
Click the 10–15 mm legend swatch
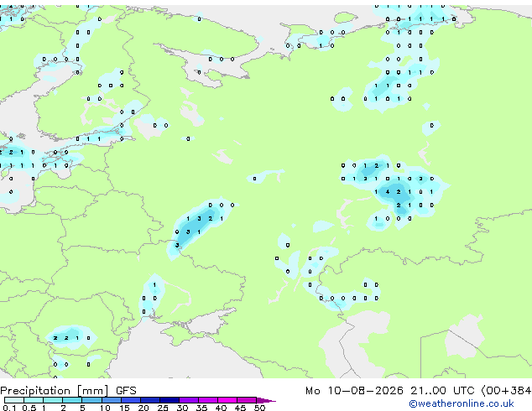[x=111, y=400]
